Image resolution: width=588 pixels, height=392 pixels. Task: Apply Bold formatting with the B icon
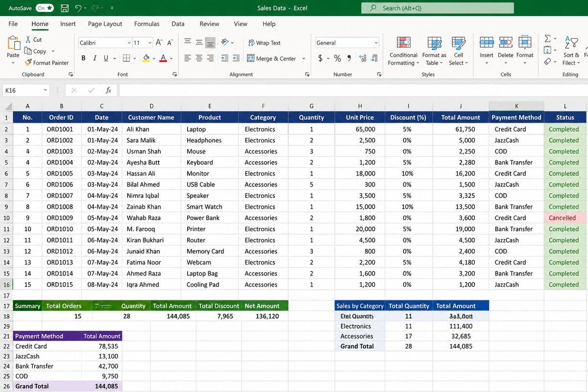83,58
